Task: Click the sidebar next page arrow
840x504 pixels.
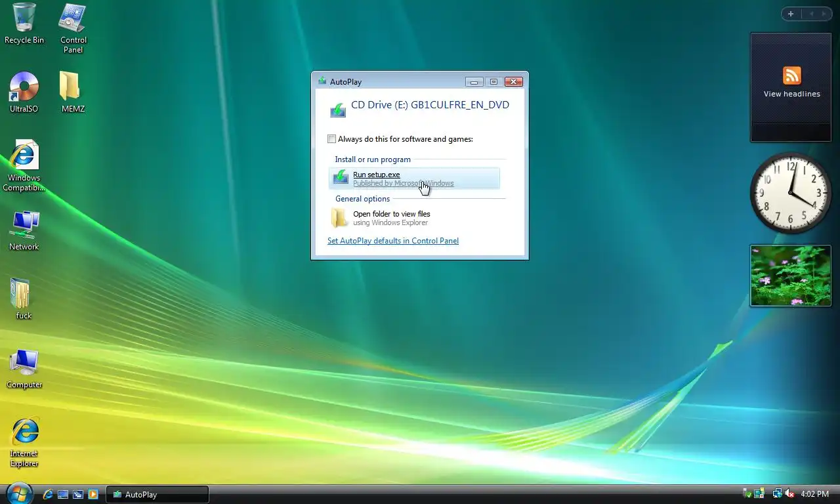Action: pyautogui.click(x=824, y=14)
